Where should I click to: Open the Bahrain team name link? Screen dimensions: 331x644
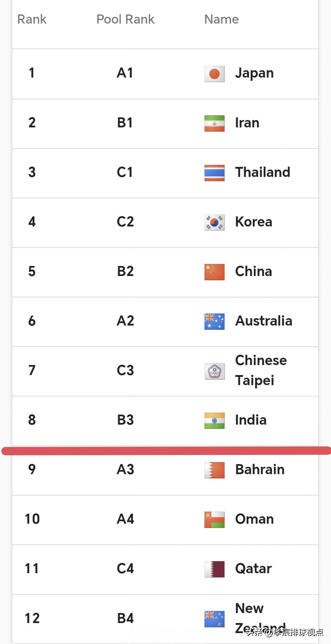coord(260,469)
